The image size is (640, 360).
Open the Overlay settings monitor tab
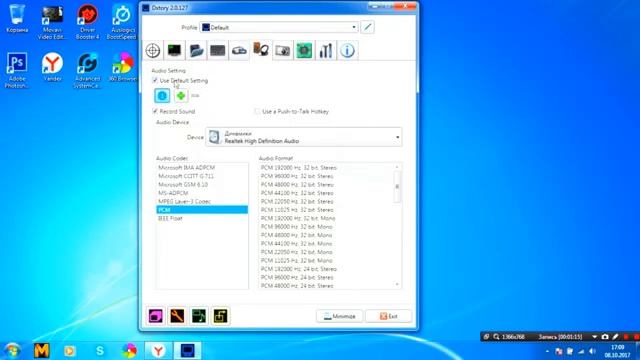(175, 51)
